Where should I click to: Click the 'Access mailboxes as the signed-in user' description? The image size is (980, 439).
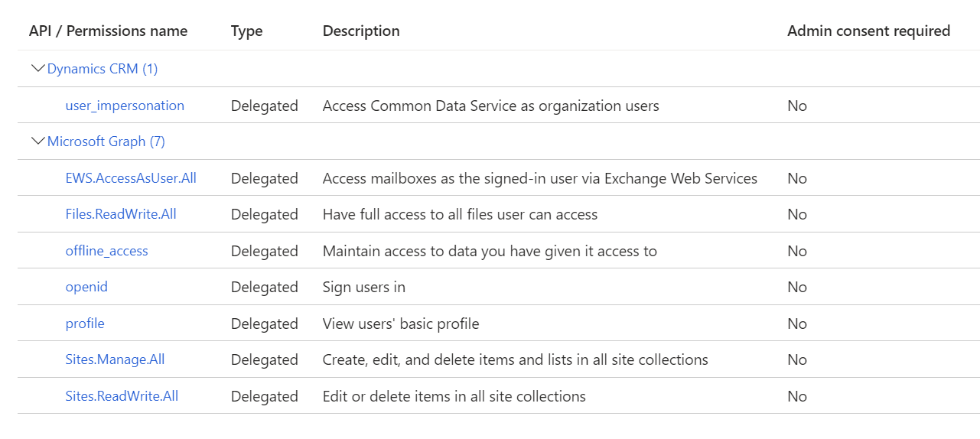[x=539, y=178]
